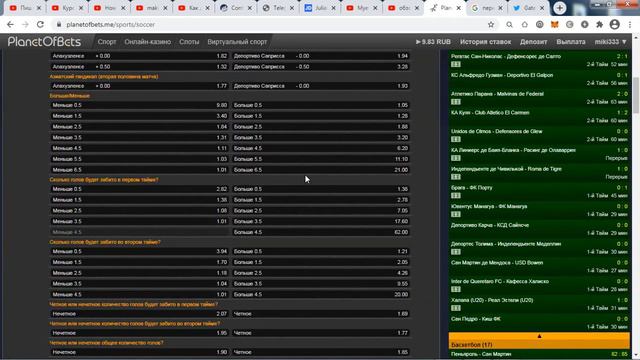Open match stats icon for КА Линьерс match
Image resolution: width=640 pixels, height=360 pixels.
tap(456, 158)
